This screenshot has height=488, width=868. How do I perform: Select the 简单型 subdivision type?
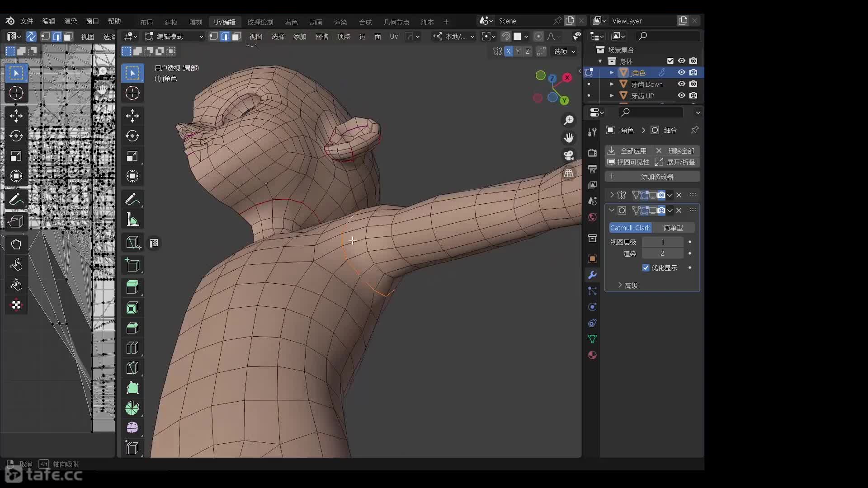pos(673,228)
